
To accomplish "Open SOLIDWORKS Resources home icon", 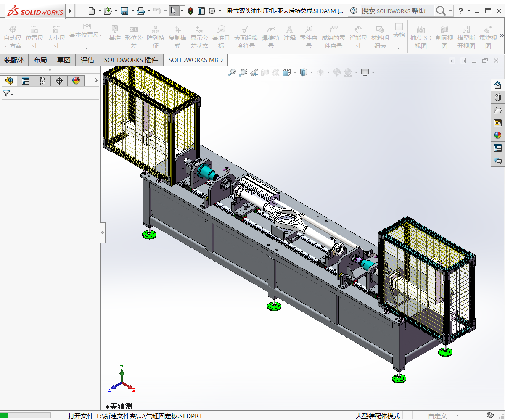I will (498, 85).
